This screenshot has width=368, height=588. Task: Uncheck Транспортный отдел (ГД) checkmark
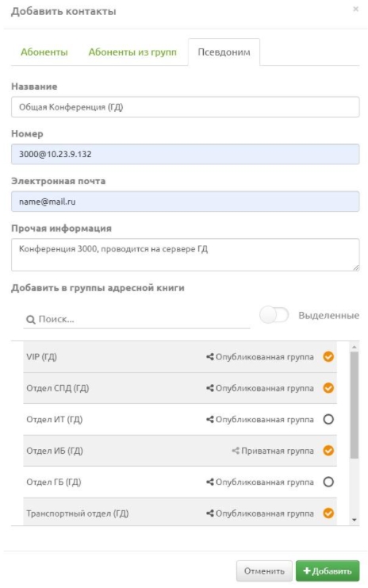click(328, 513)
